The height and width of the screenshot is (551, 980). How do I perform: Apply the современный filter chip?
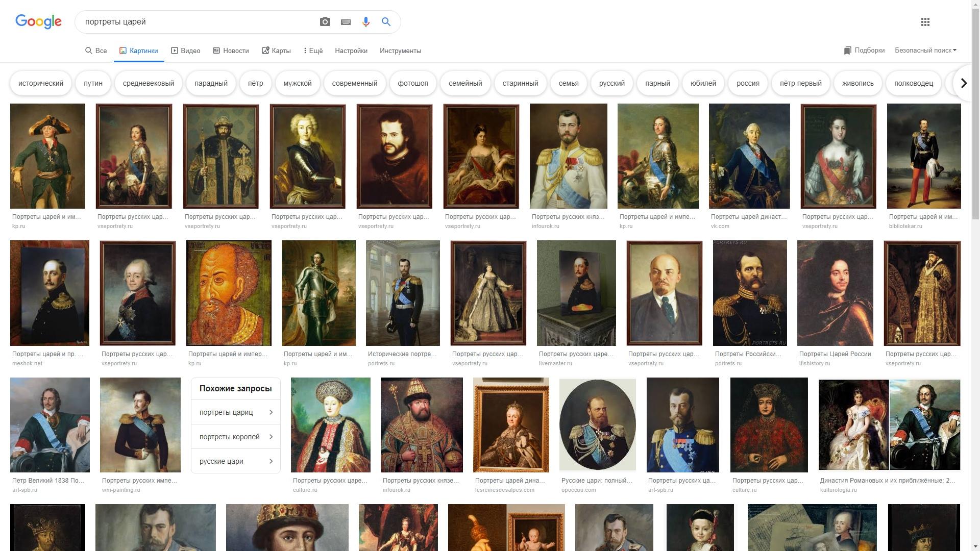click(354, 83)
